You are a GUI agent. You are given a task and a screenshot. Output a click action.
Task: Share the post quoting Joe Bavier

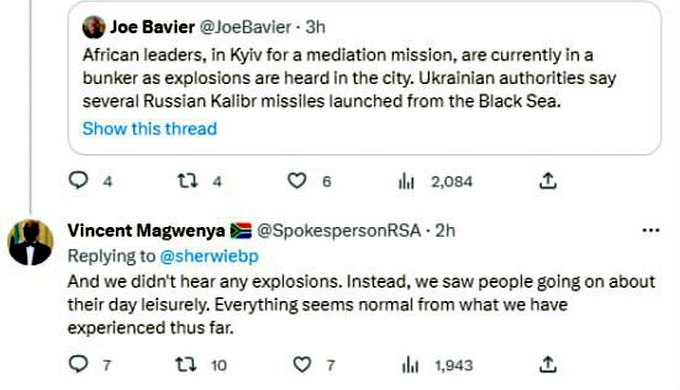pyautogui.click(x=548, y=181)
